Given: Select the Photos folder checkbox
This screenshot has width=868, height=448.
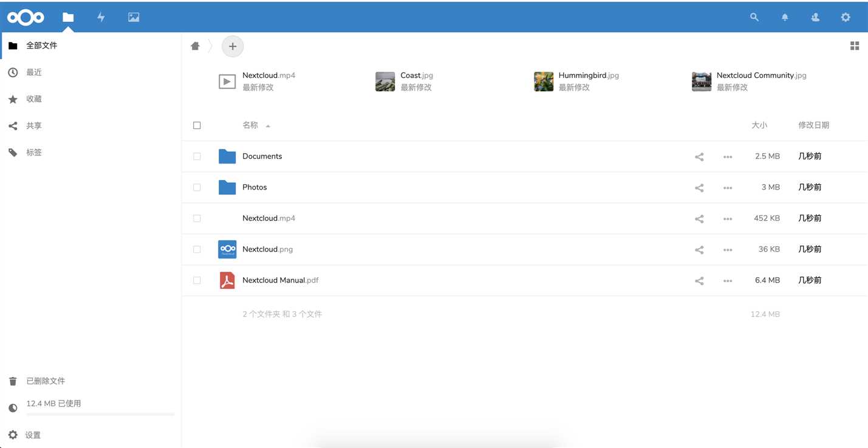Looking at the screenshot, I should pyautogui.click(x=197, y=187).
